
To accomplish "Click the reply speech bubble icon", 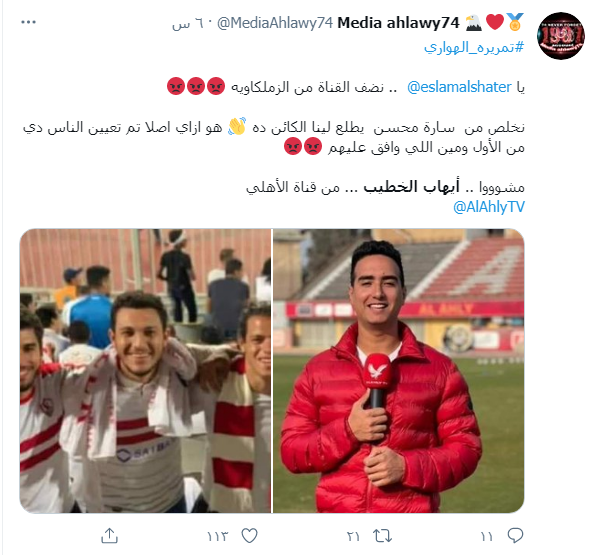I will click(515, 535).
